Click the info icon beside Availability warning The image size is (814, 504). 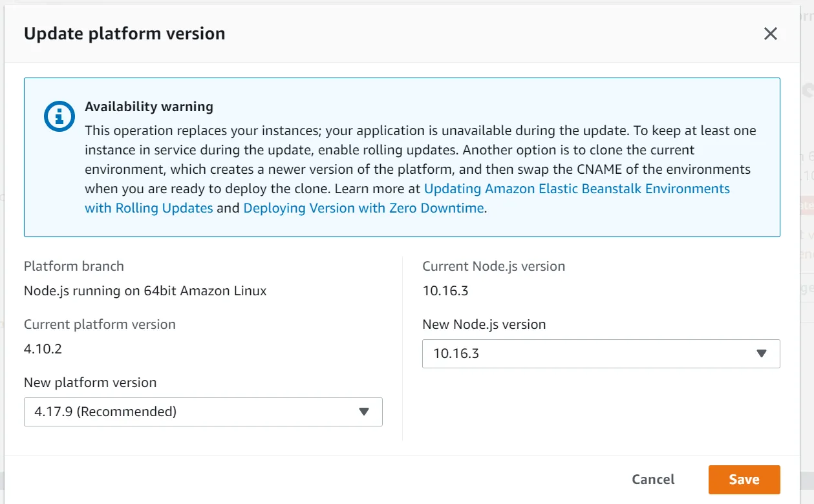[x=59, y=116]
